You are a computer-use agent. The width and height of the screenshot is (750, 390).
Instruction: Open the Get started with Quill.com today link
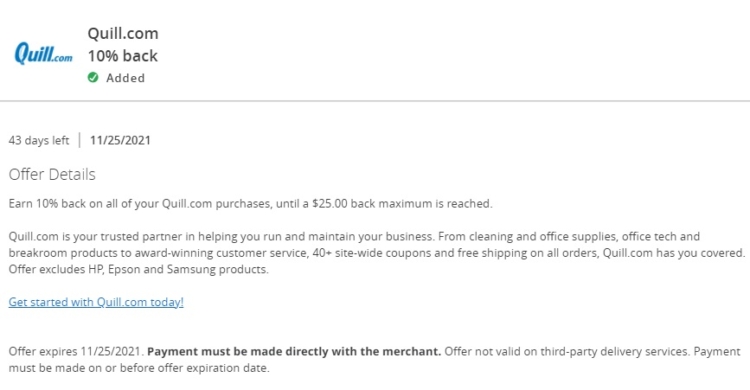96,302
